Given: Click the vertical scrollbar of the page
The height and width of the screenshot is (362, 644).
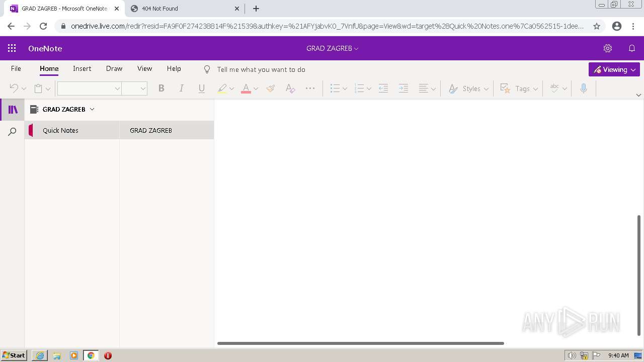Looking at the screenshot, I should click(x=639, y=276).
